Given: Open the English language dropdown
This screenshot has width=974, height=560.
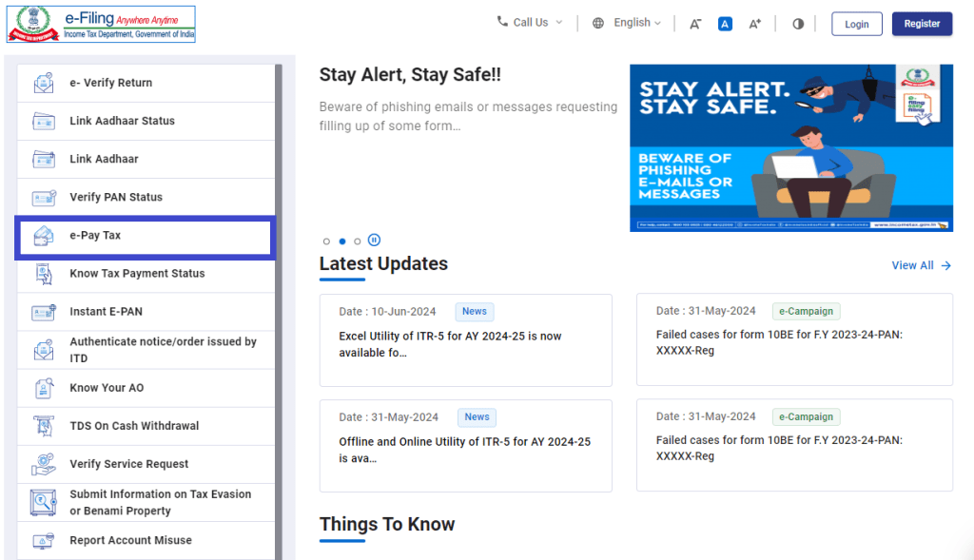Looking at the screenshot, I should 627,23.
